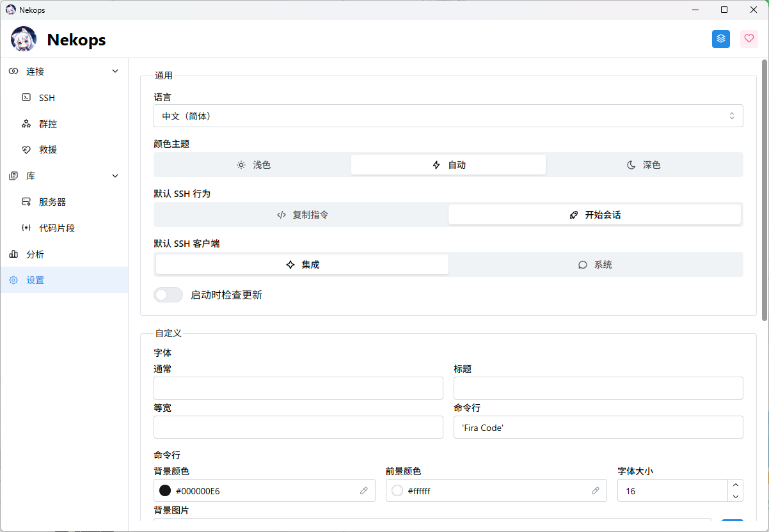The height and width of the screenshot is (532, 769).
Task: Select 深色 dark color theme
Action: pyautogui.click(x=644, y=165)
